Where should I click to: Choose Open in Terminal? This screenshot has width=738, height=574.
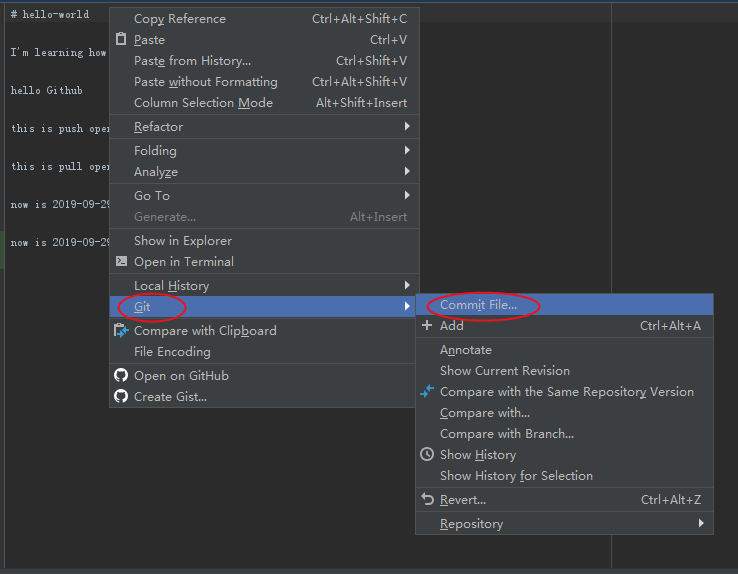265,262
